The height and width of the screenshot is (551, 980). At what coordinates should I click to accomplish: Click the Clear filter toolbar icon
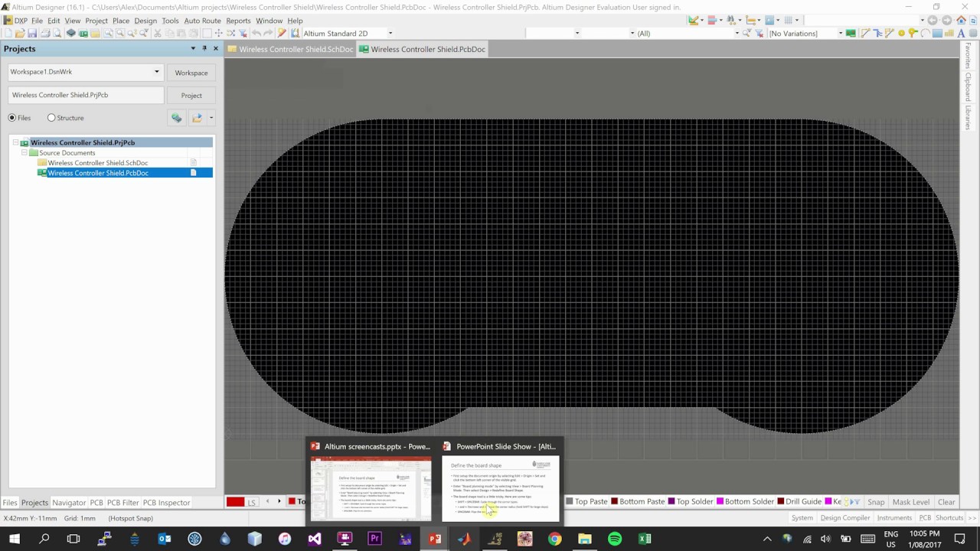[x=242, y=34]
